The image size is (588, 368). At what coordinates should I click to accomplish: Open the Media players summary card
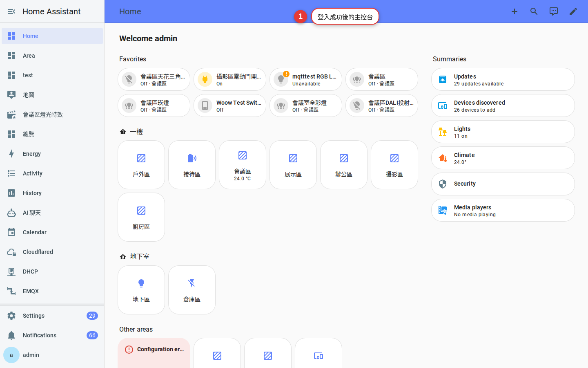(x=503, y=210)
